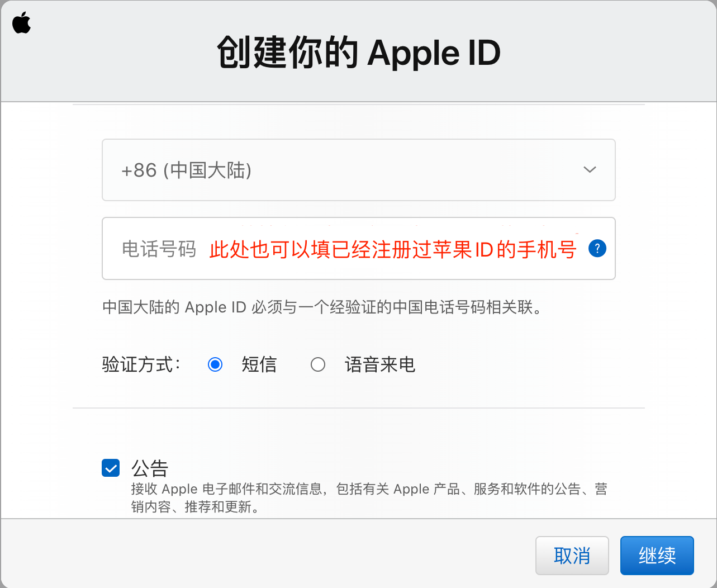Click the chevron arrow in country selector
Image resolution: width=717 pixels, height=588 pixels.
coord(590,170)
